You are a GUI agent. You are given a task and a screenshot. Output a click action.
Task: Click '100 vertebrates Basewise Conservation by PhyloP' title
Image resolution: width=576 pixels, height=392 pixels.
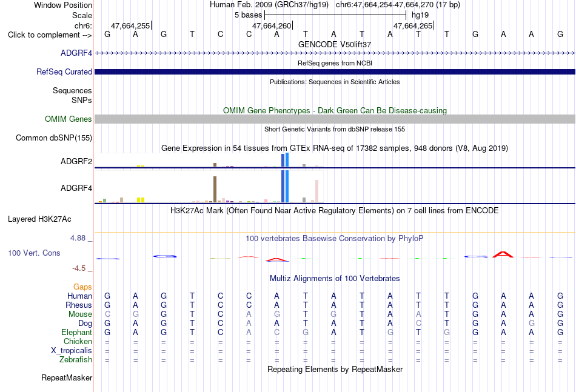click(335, 239)
